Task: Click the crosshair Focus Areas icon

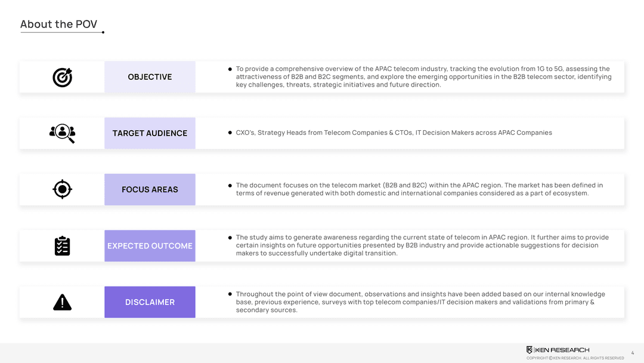Action: tap(62, 189)
